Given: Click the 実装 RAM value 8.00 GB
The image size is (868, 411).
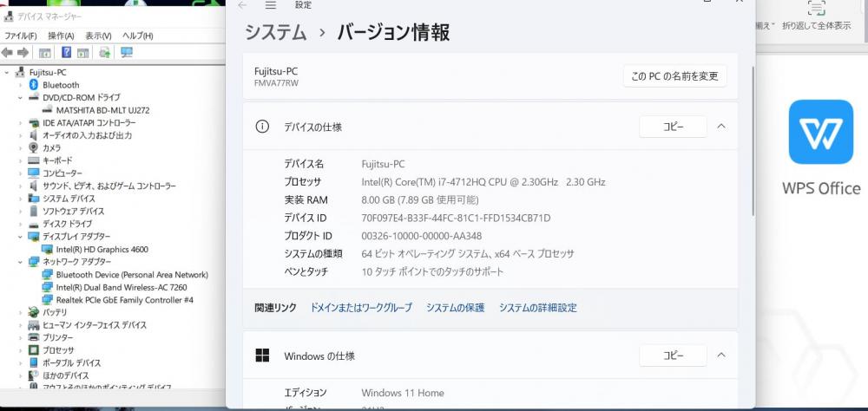Looking at the screenshot, I should (419, 199).
